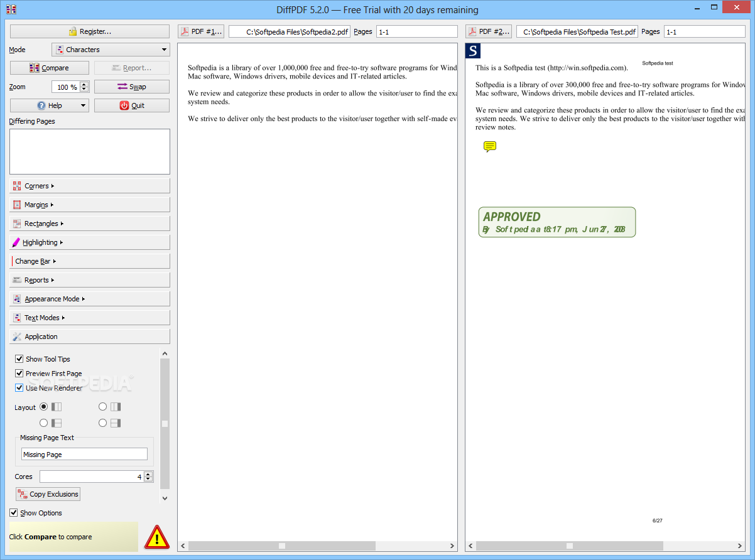The height and width of the screenshot is (560, 755).
Task: Click the Cores number field
Action: coord(92,477)
